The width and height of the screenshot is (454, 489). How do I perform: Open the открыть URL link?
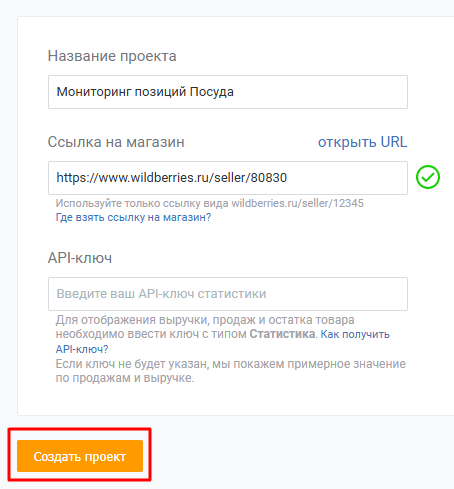point(362,142)
